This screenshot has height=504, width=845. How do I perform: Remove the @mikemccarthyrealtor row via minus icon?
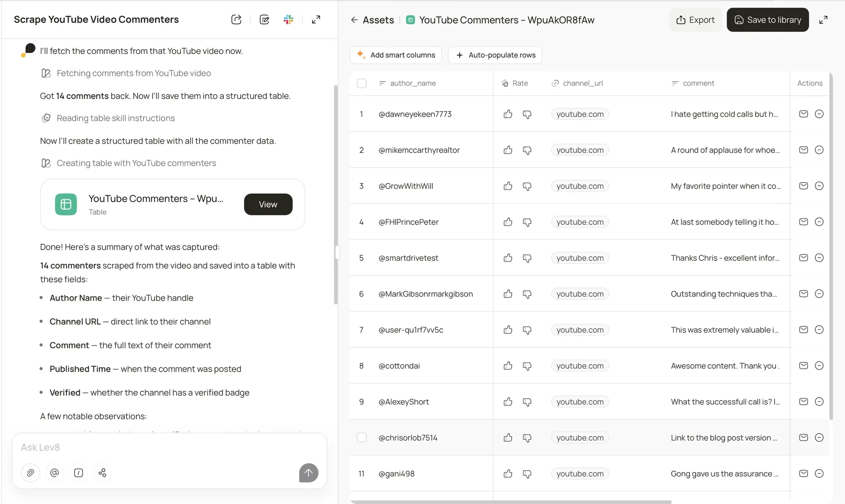coord(819,150)
